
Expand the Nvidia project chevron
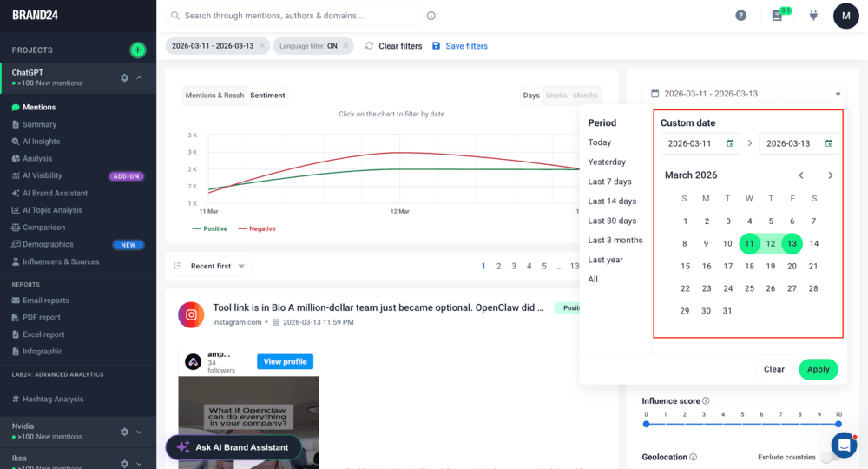click(x=140, y=432)
